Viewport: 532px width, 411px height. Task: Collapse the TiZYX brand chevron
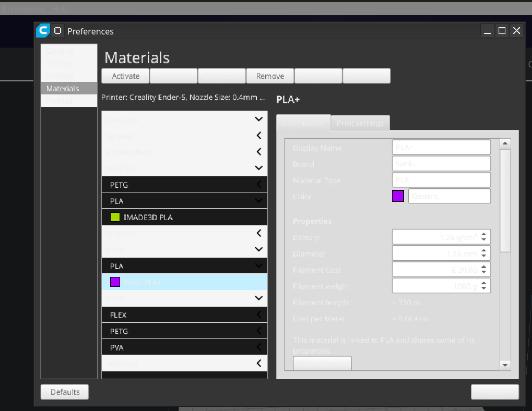pos(259,298)
